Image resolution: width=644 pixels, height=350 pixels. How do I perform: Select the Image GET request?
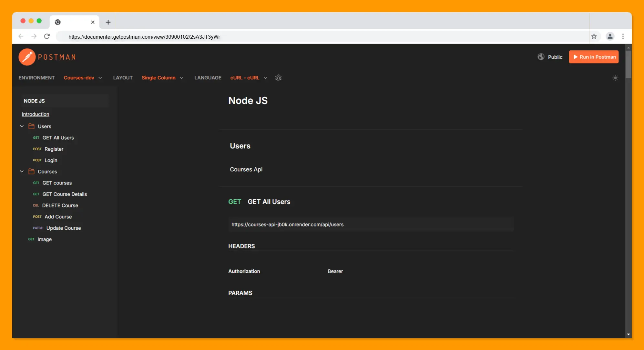45,239
